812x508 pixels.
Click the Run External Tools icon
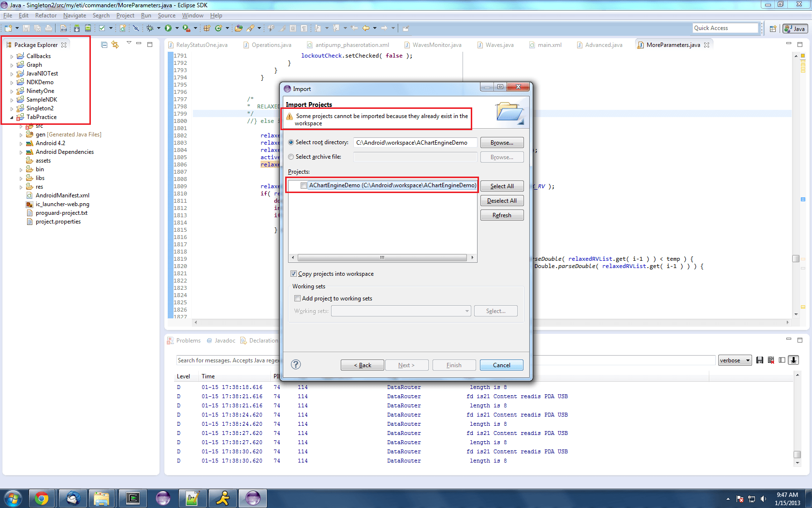pyautogui.click(x=186, y=28)
